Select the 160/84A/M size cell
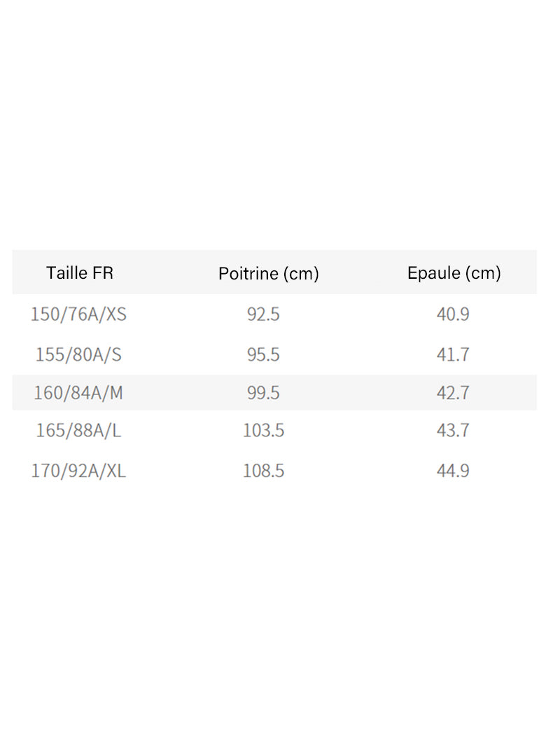560x746 pixels. pyautogui.click(x=78, y=392)
